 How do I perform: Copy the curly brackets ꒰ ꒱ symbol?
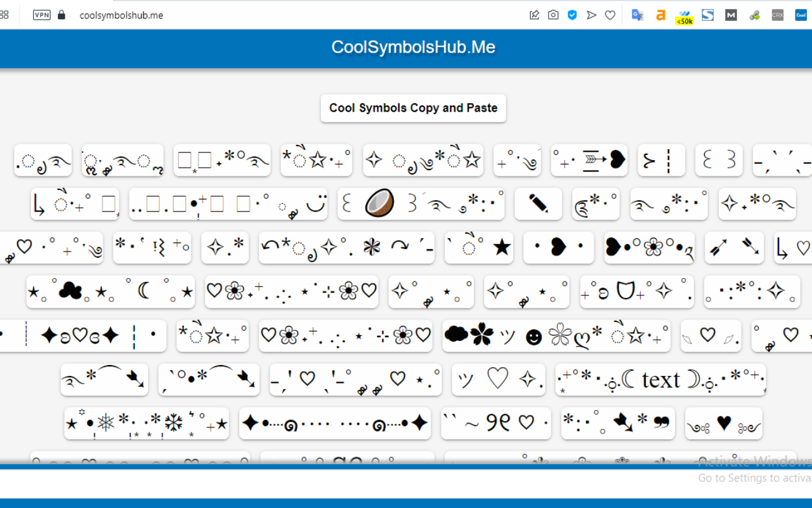[x=719, y=160]
